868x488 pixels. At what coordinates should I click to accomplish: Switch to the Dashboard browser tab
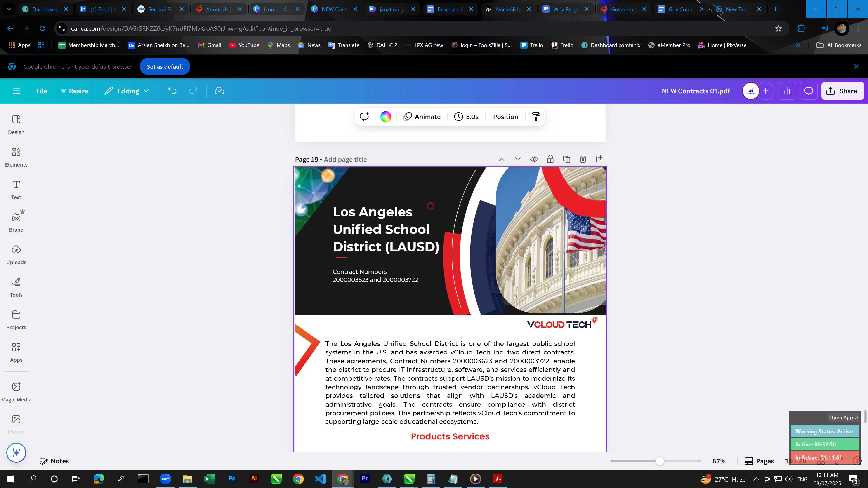(x=45, y=9)
